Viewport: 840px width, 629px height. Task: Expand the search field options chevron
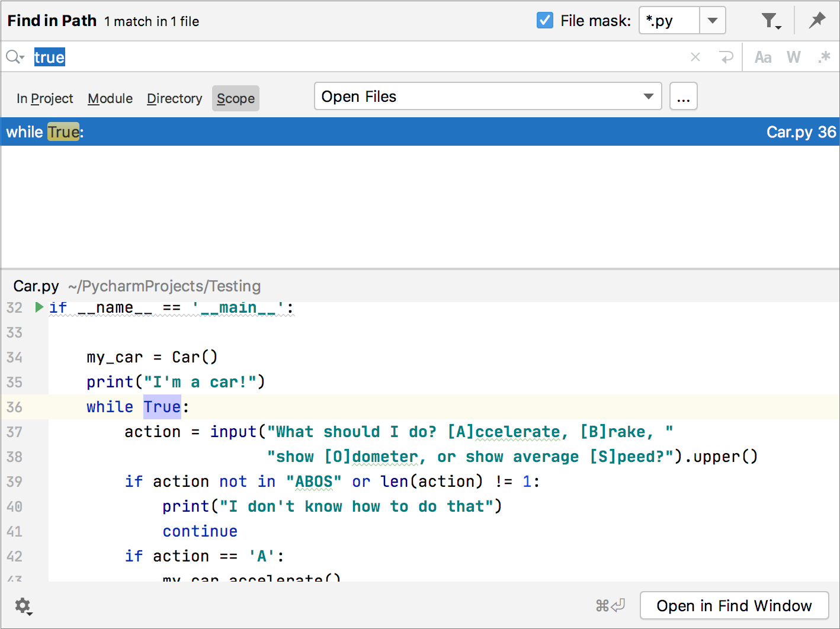coord(22,59)
